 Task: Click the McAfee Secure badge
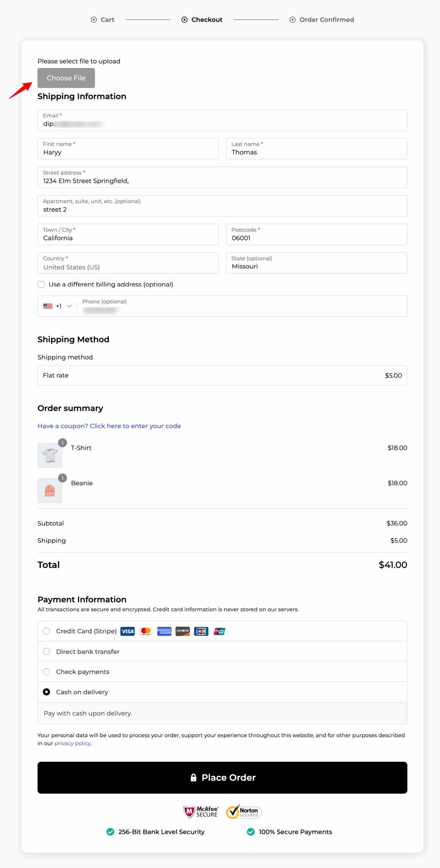pyautogui.click(x=201, y=812)
